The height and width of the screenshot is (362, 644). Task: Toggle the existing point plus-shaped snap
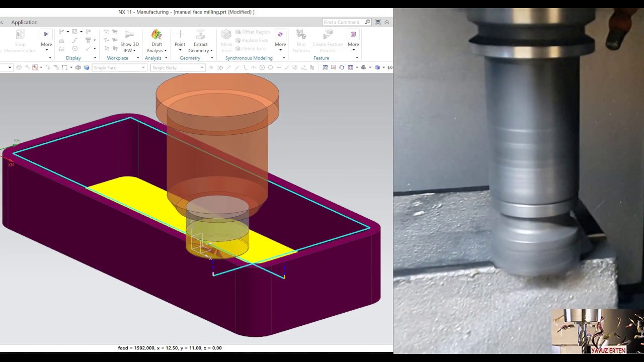pyautogui.click(x=279, y=67)
